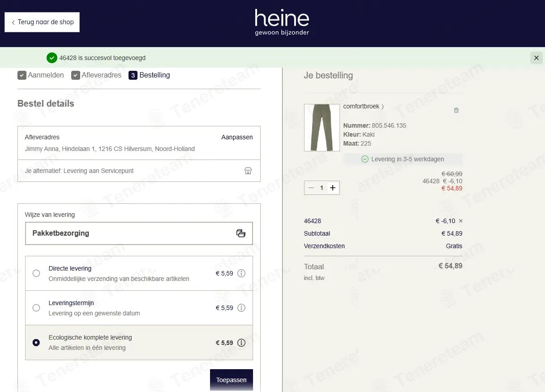Click the Pakketbezorging parcel icon
This screenshot has height=392, width=545.
[x=241, y=233]
